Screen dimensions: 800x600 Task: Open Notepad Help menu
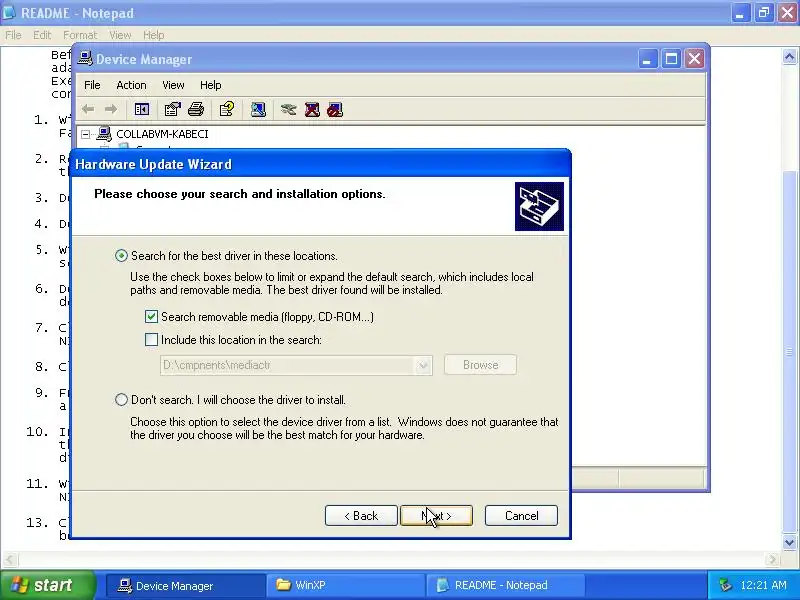point(153,35)
